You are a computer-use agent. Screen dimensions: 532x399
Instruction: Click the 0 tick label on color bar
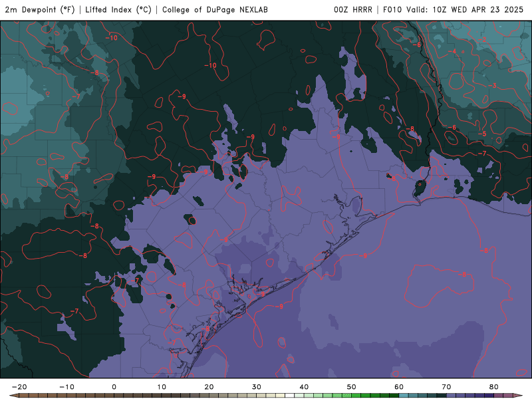pos(114,387)
